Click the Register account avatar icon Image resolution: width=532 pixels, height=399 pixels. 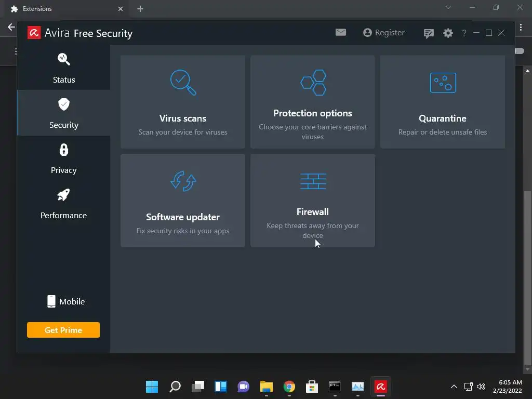point(367,33)
